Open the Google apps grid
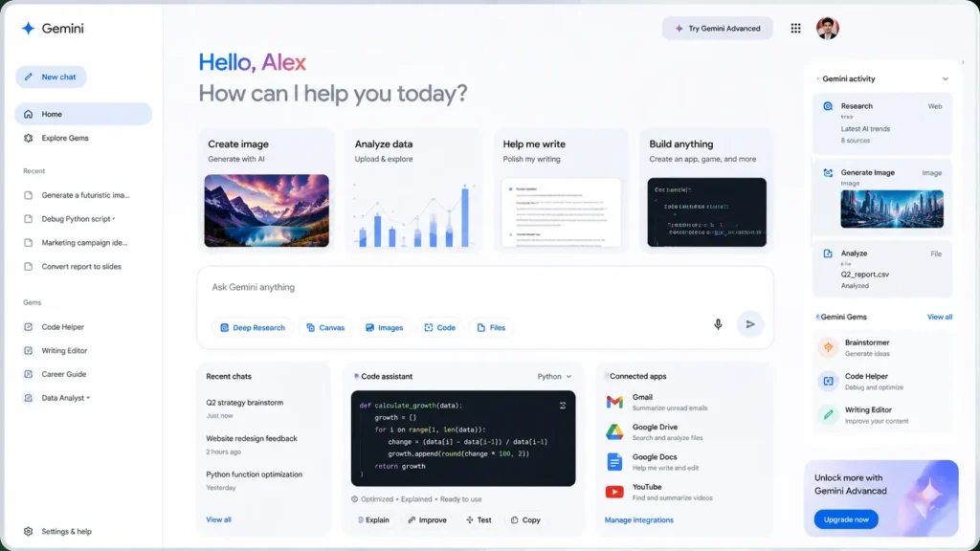The image size is (980, 551). [795, 28]
